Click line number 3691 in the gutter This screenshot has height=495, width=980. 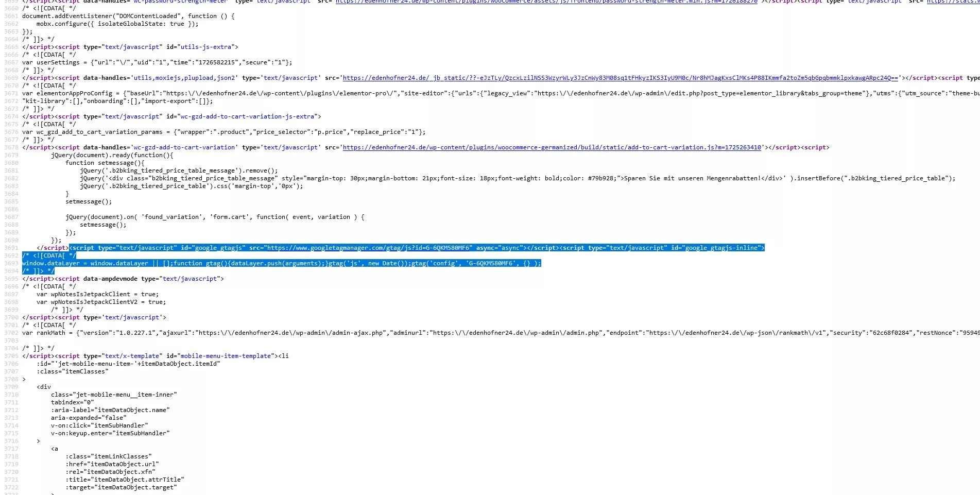[x=10, y=248]
